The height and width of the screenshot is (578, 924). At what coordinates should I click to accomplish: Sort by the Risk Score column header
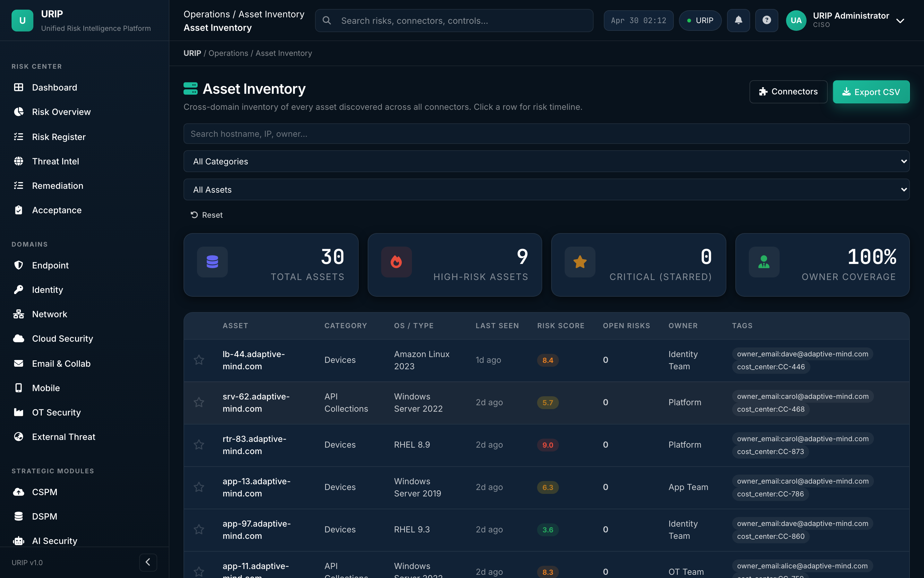click(560, 326)
